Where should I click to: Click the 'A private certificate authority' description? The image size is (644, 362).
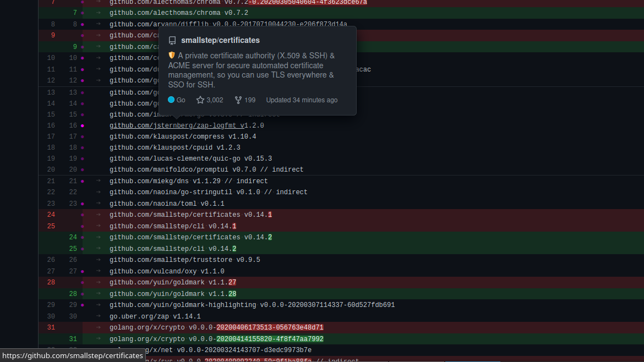pyautogui.click(x=252, y=70)
